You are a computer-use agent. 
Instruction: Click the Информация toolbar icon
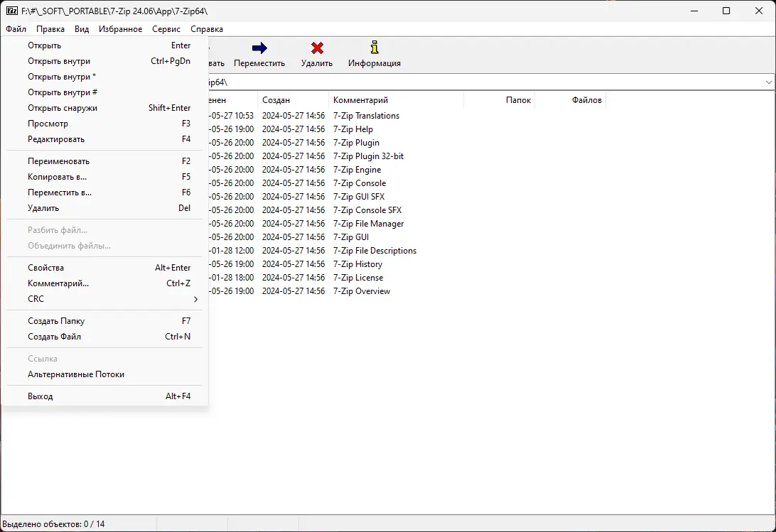coord(374,48)
